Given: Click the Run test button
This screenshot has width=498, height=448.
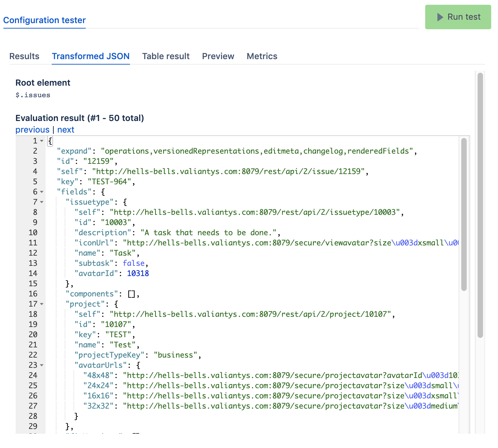Looking at the screenshot, I should [458, 17].
